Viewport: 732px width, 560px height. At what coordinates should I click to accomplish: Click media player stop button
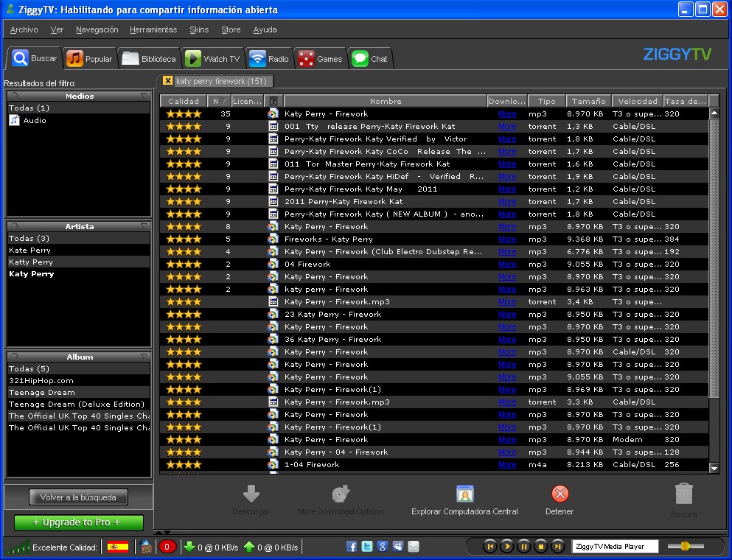click(x=540, y=546)
